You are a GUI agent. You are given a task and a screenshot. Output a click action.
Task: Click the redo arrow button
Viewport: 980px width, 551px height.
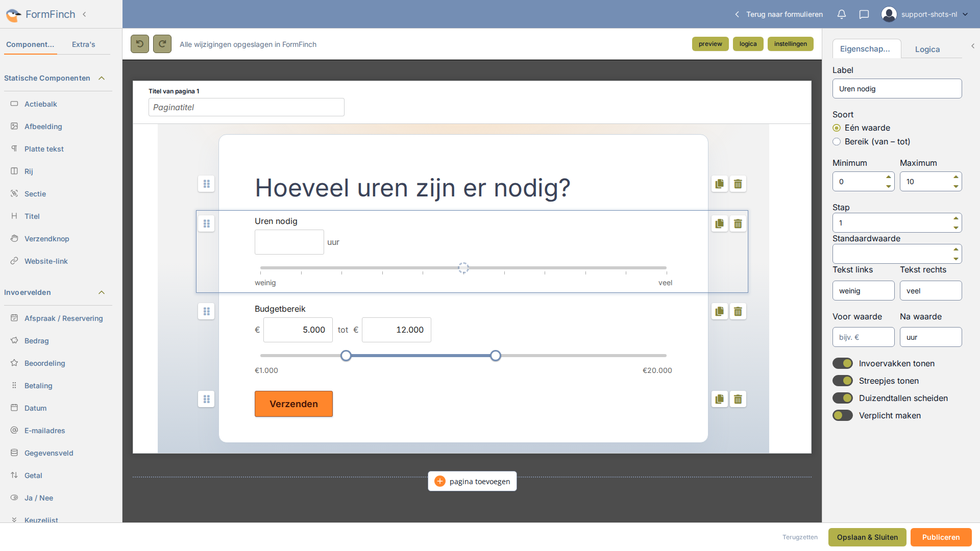(162, 44)
